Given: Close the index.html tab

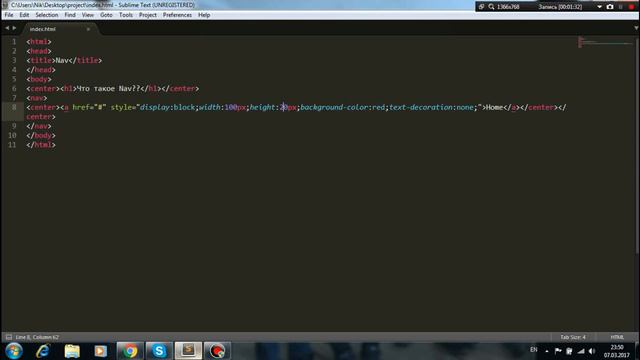Looking at the screenshot, I should 88,29.
